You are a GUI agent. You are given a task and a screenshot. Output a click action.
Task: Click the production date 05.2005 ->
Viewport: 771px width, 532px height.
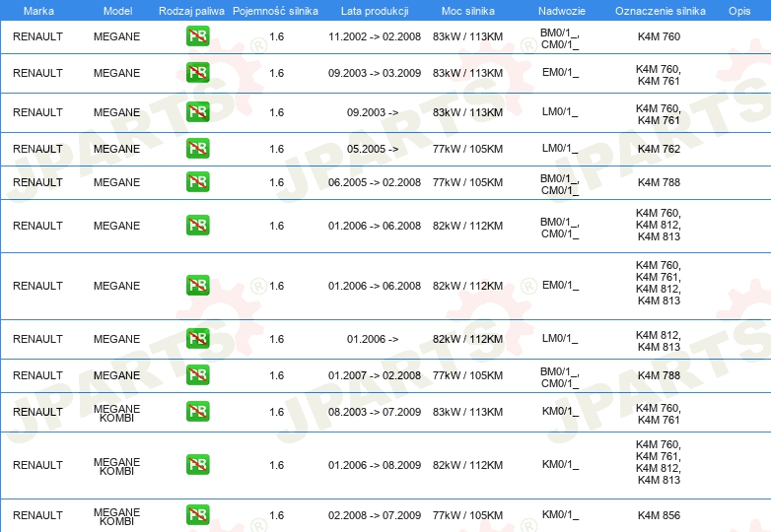(373, 149)
